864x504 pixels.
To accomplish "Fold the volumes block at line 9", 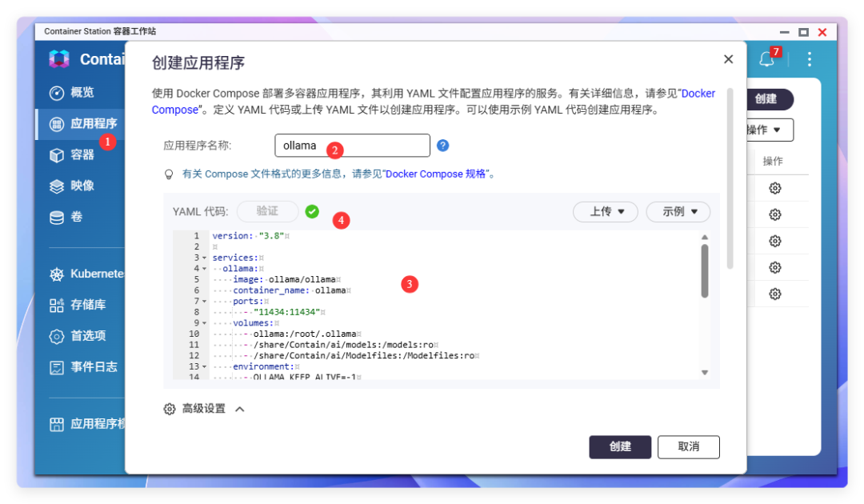I will [x=205, y=323].
